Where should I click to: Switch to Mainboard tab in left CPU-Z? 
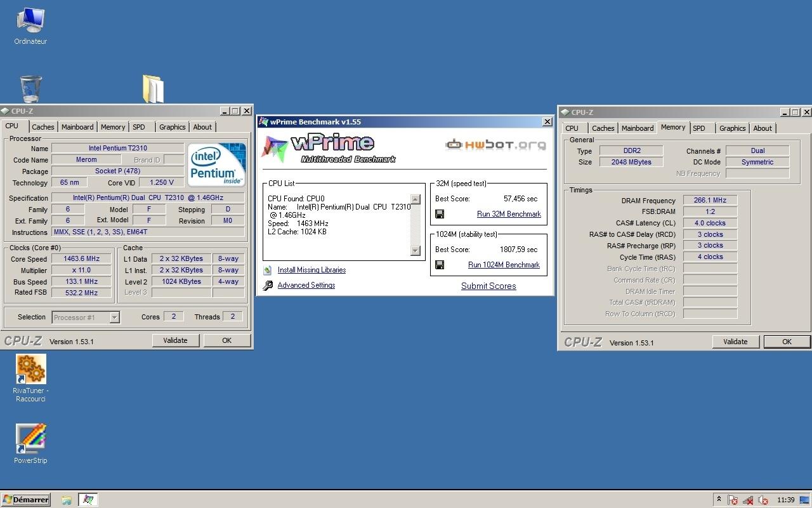[77, 127]
